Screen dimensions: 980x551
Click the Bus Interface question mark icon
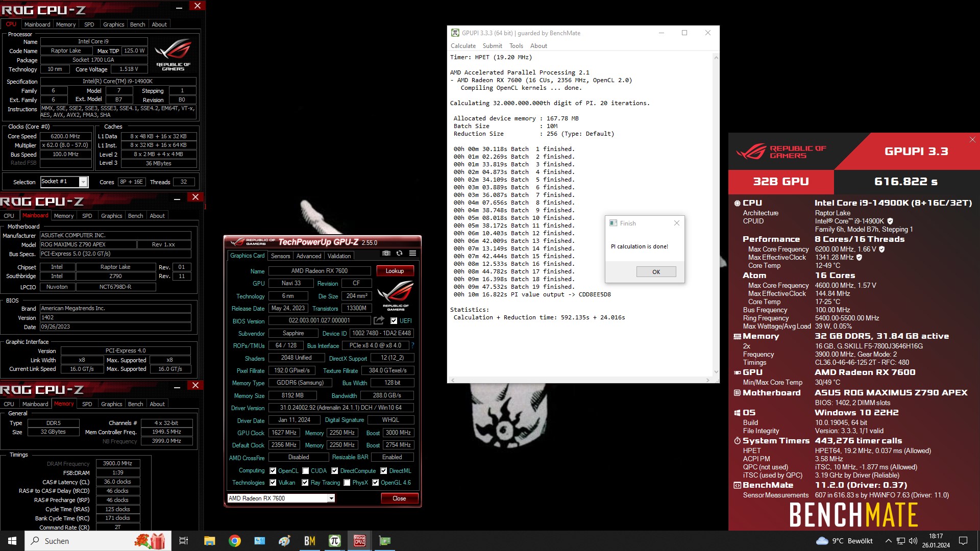click(x=412, y=345)
